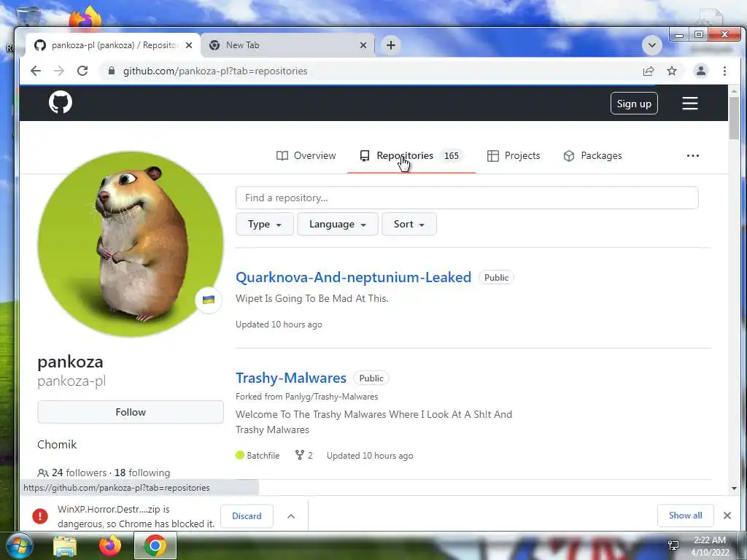Click the share page icon
Viewport: 747px width, 560px height.
point(649,71)
